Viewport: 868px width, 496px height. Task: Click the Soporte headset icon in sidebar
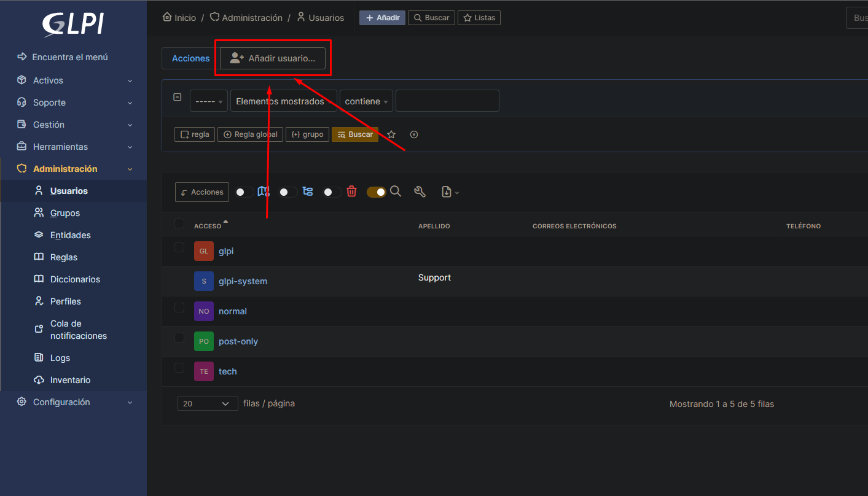[22, 103]
